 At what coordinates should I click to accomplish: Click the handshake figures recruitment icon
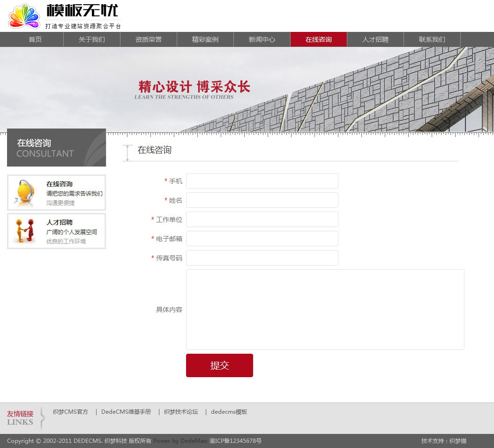click(x=24, y=230)
